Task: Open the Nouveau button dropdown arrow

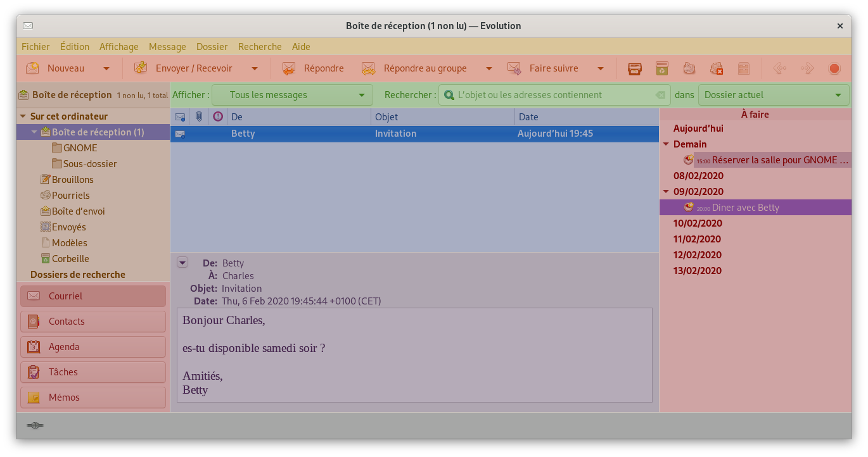Action: (106, 68)
